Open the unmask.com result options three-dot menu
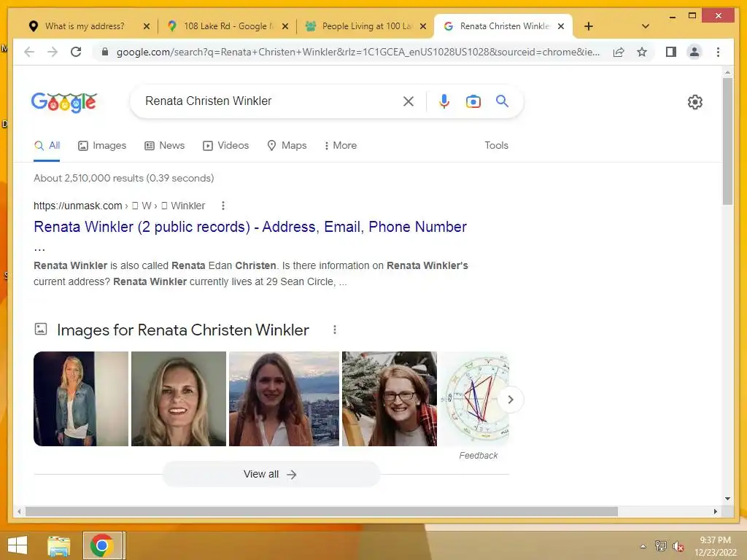Viewport: 747px width, 560px height. (223, 206)
